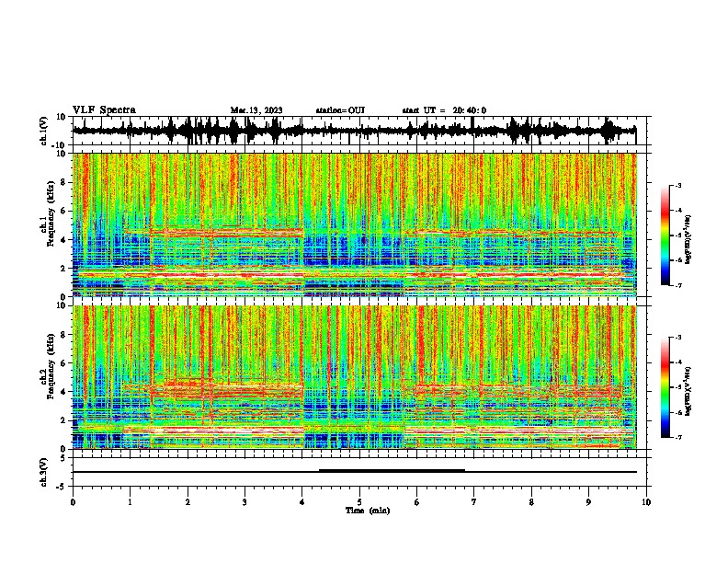Click the "start UT = 20:40:0" header text

(444, 110)
